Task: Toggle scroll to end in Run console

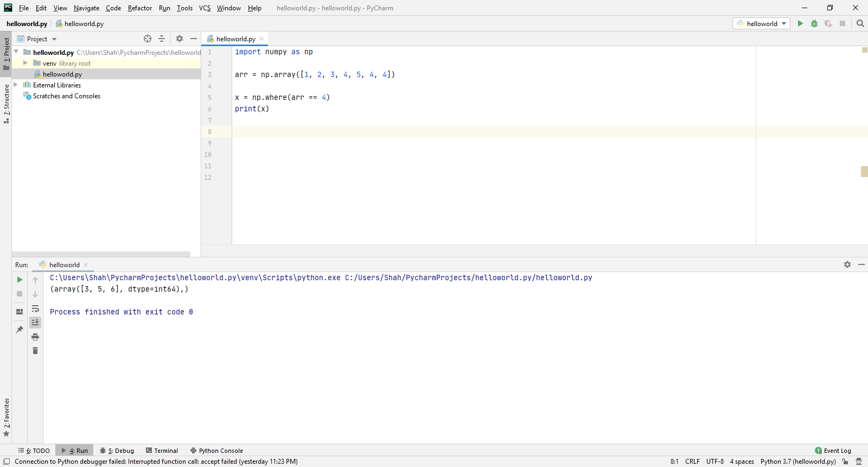Action: click(x=35, y=323)
